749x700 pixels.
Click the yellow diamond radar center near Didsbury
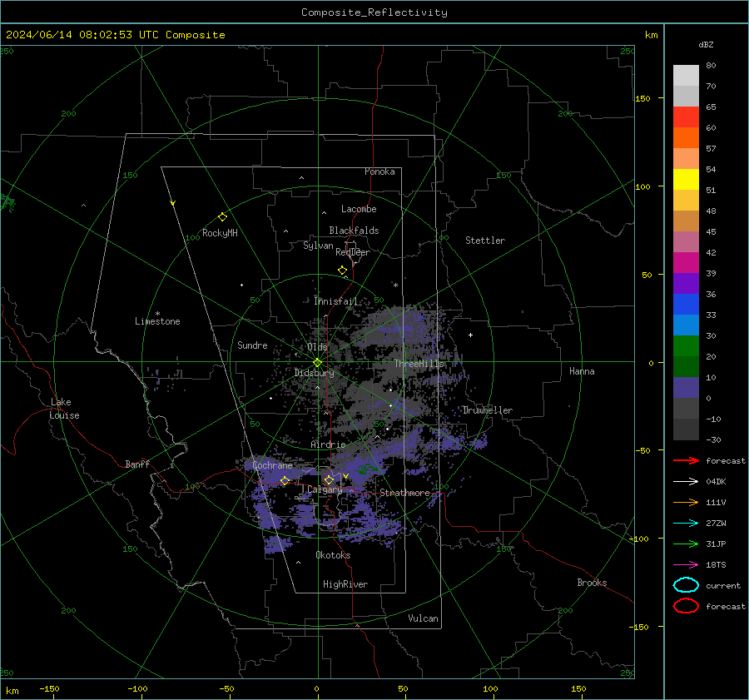tap(318, 363)
